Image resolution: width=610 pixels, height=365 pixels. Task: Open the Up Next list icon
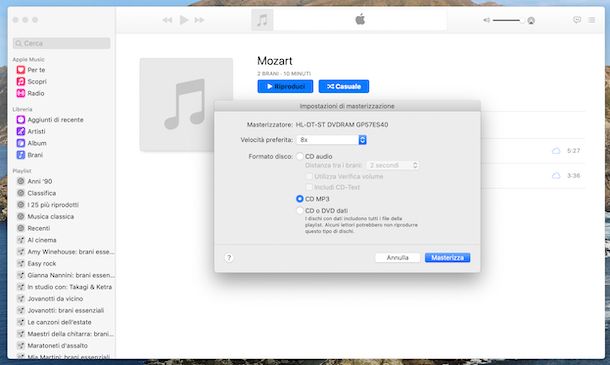pyautogui.click(x=592, y=20)
